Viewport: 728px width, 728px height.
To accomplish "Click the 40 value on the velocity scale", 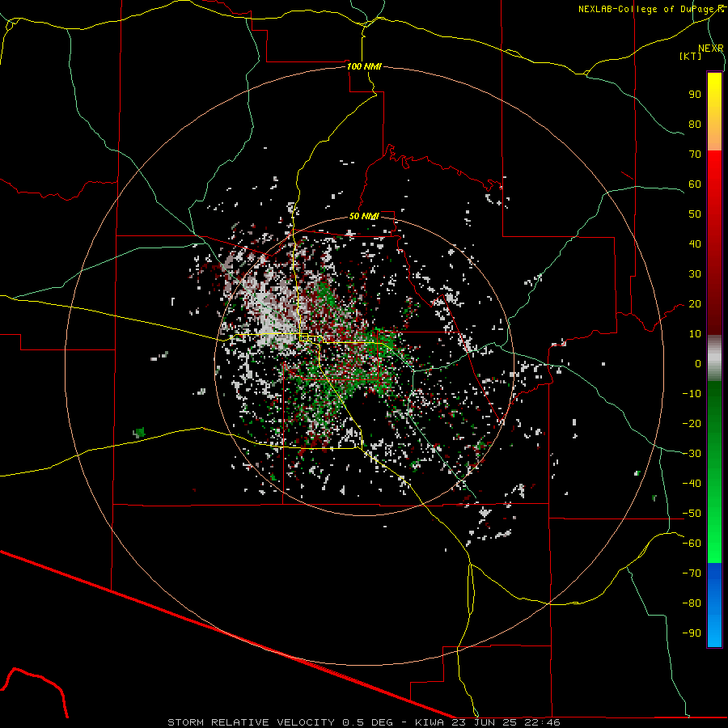I will click(x=695, y=243).
